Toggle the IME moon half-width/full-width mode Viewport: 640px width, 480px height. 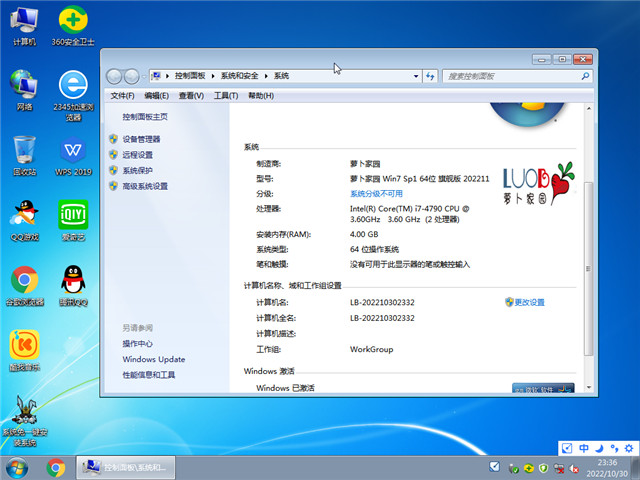[597, 448]
